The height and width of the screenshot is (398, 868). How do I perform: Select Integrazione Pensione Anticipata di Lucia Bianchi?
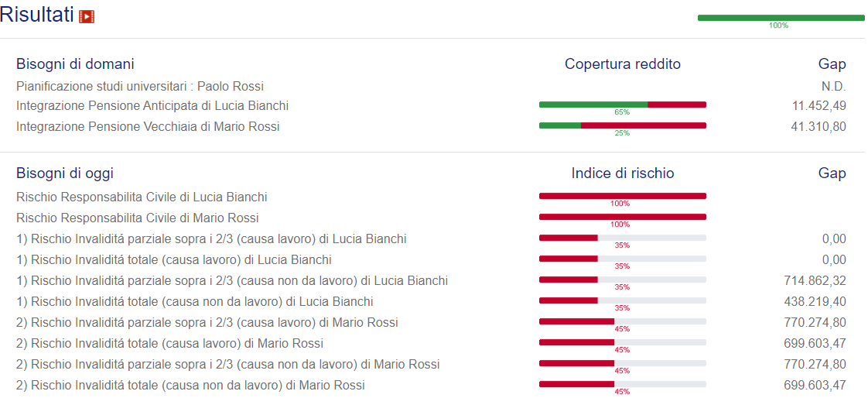click(x=152, y=106)
